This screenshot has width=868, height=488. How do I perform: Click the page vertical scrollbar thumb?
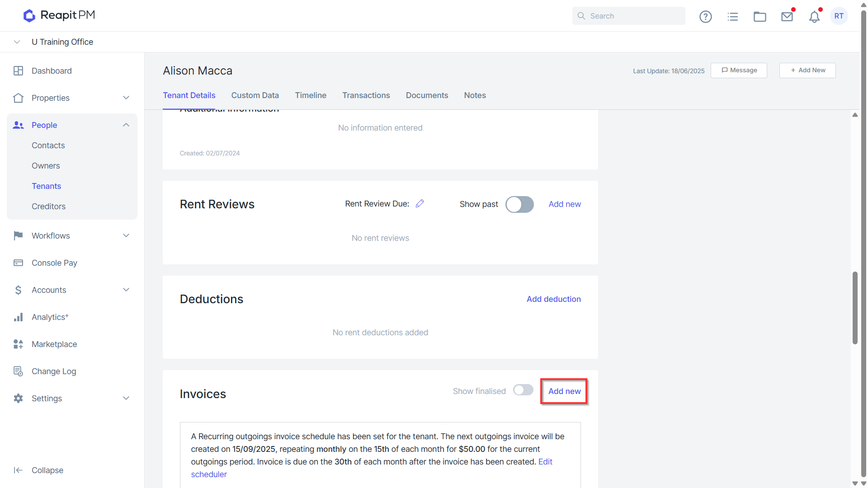[x=855, y=308]
